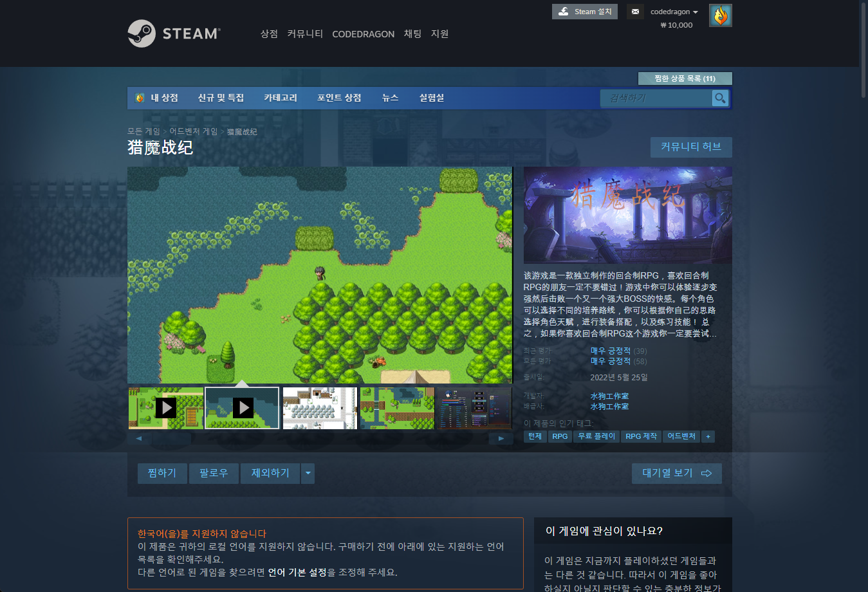This screenshot has width=868, height=592.
Task: Click the '언어 기본 설정' link
Action: pos(297,572)
